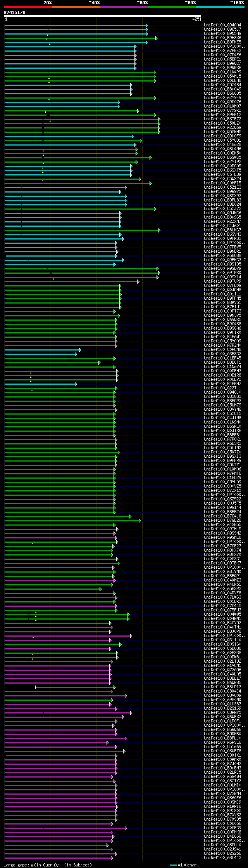Open hit UniRef100_A7PEE3
Viewport: 248px width, 868px height.
(222, 51)
